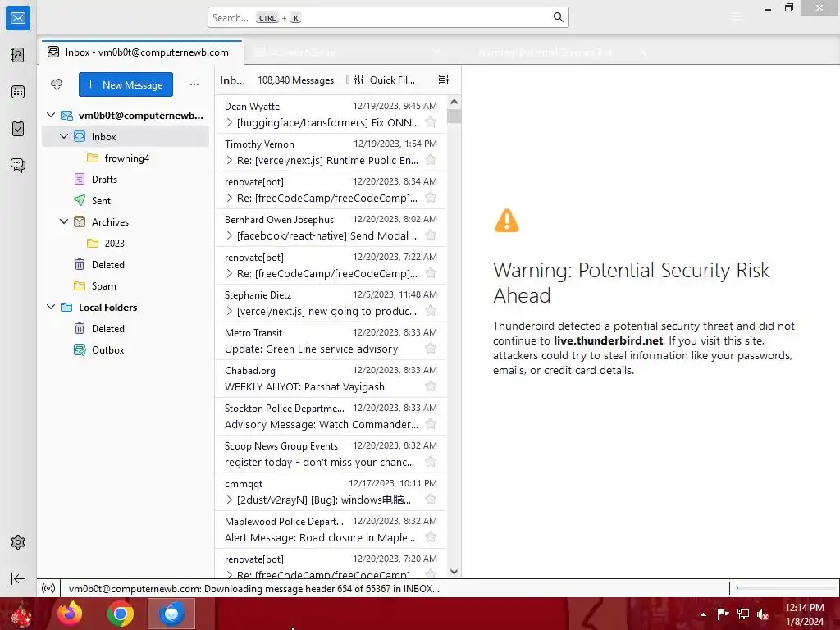The image size is (840, 630).
Task: Open the frowning4 subfolder
Action: point(126,158)
